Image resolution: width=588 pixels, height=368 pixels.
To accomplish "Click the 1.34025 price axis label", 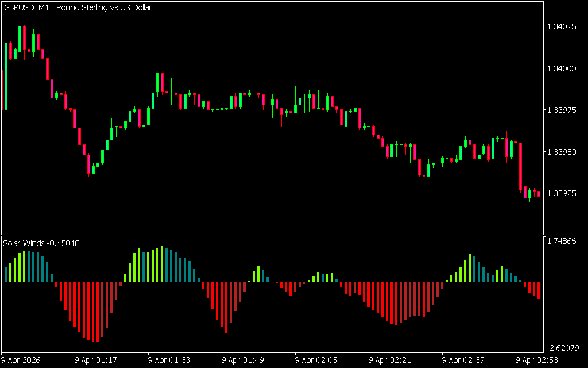I will point(562,26).
